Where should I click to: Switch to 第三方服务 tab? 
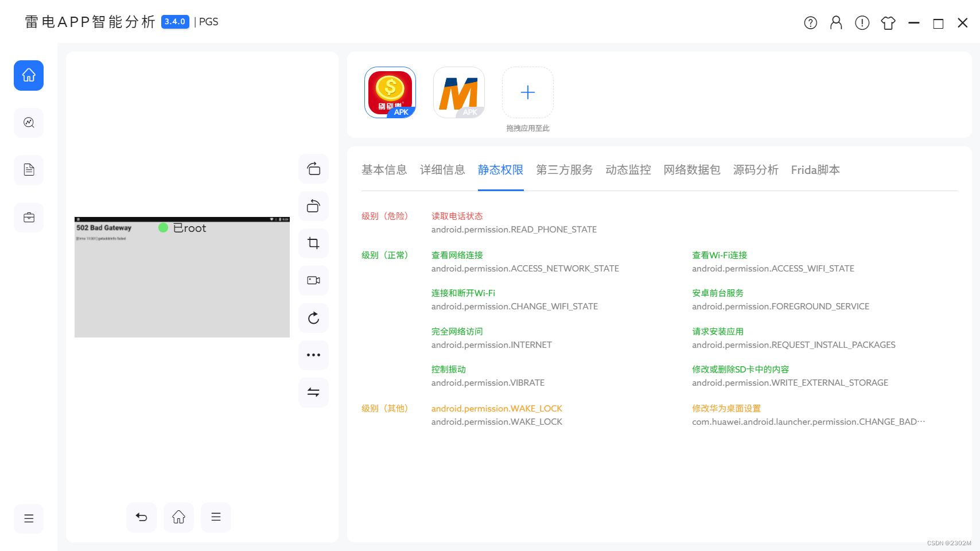click(x=565, y=170)
